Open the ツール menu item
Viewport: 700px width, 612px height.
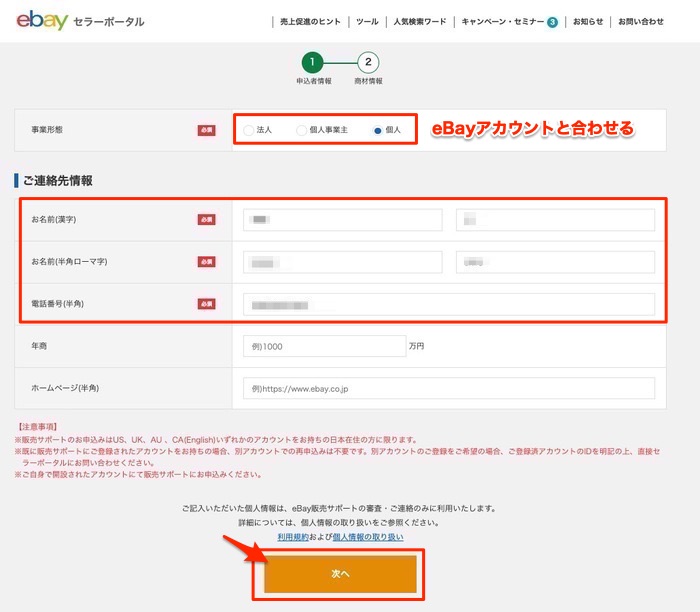(x=366, y=21)
